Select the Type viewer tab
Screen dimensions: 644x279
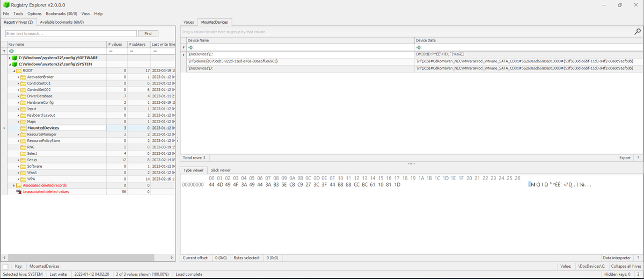[194, 170]
